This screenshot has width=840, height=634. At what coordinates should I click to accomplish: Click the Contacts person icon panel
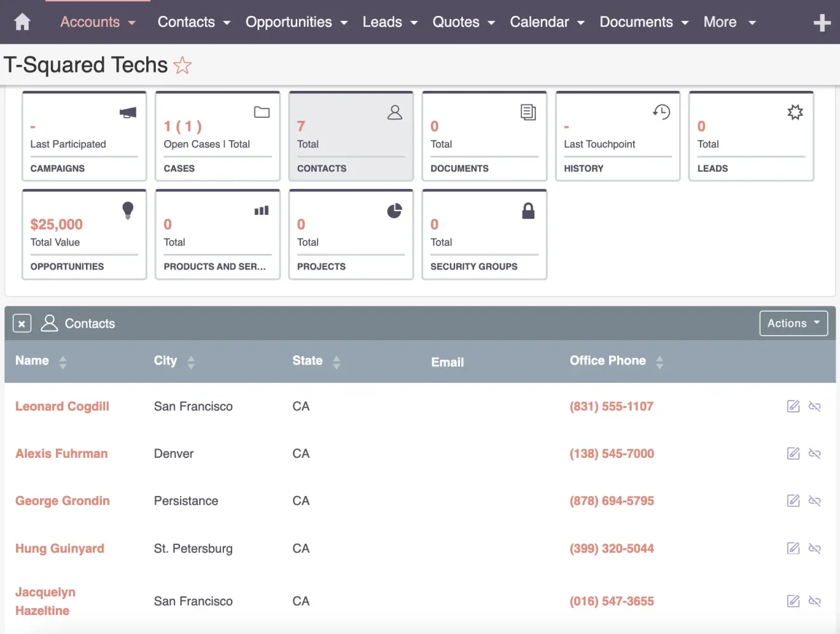pyautogui.click(x=395, y=112)
